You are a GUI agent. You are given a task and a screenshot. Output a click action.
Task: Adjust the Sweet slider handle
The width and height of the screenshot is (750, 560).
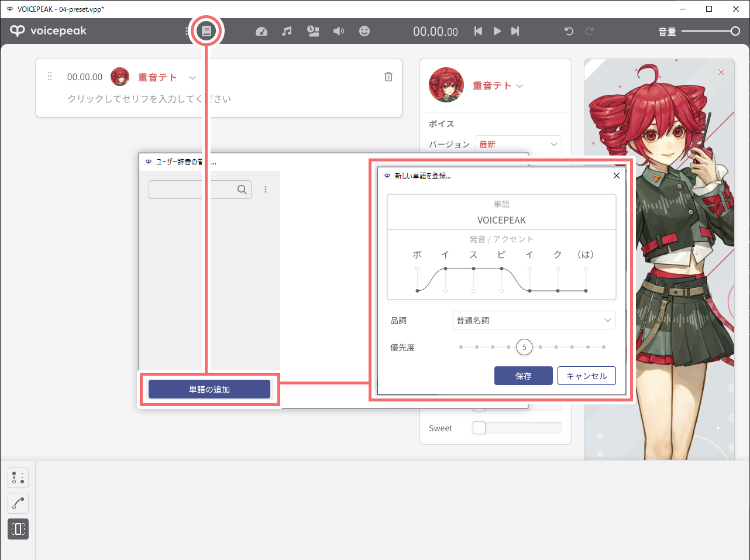pos(479,428)
